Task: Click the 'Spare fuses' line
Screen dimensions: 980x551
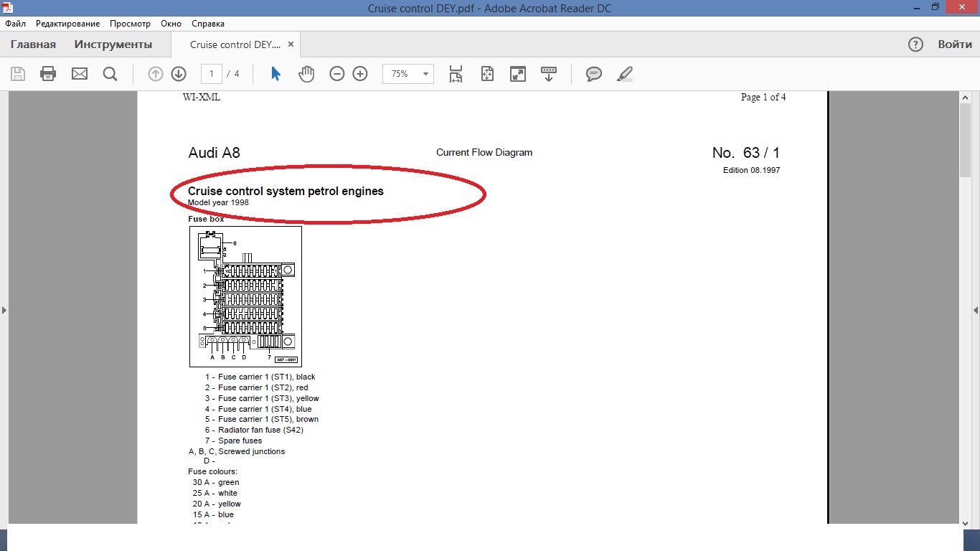Action: click(x=233, y=441)
